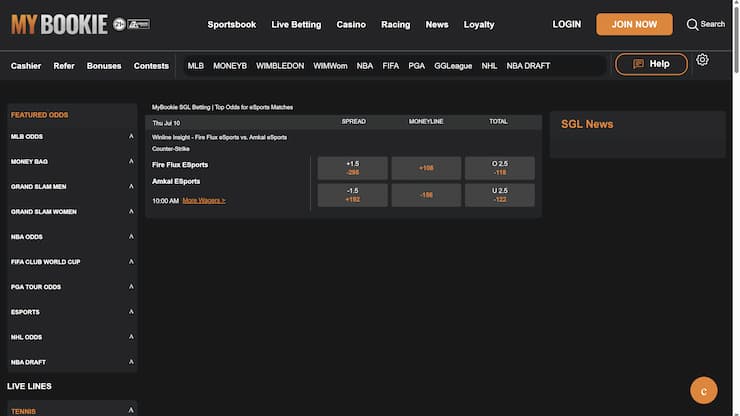This screenshot has height=416, width=740.
Task: Click Amkal ESports team name
Action: click(x=176, y=181)
